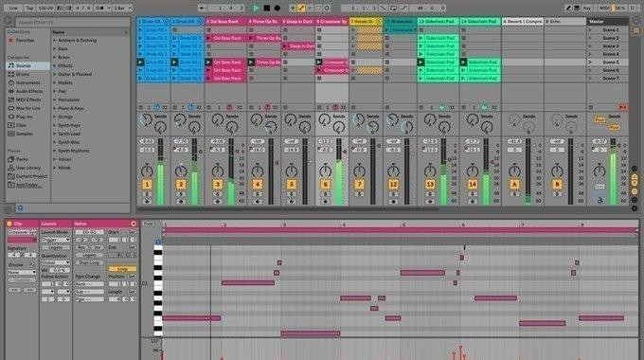Select the Samples category
Screen dimensions: 644x360
[25, 134]
